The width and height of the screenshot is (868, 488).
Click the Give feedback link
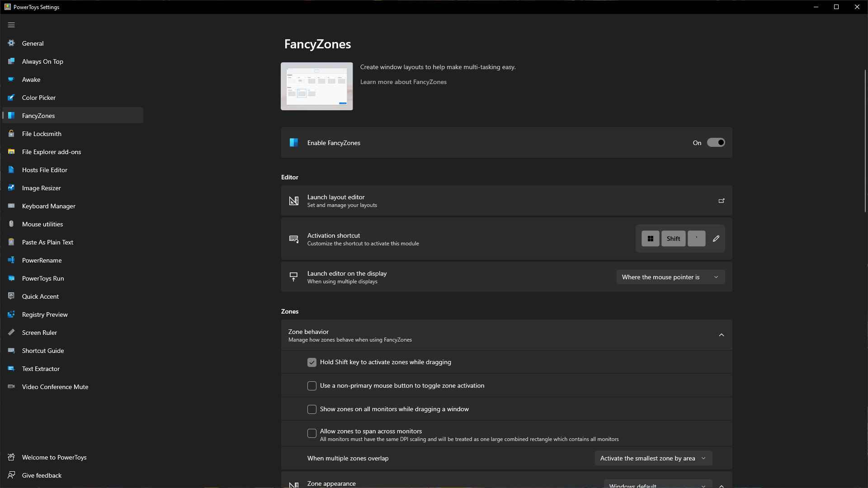pyautogui.click(x=73, y=475)
